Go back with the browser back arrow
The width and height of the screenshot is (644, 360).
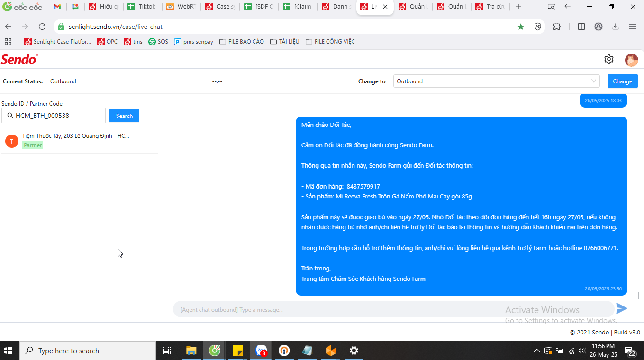[x=8, y=27]
